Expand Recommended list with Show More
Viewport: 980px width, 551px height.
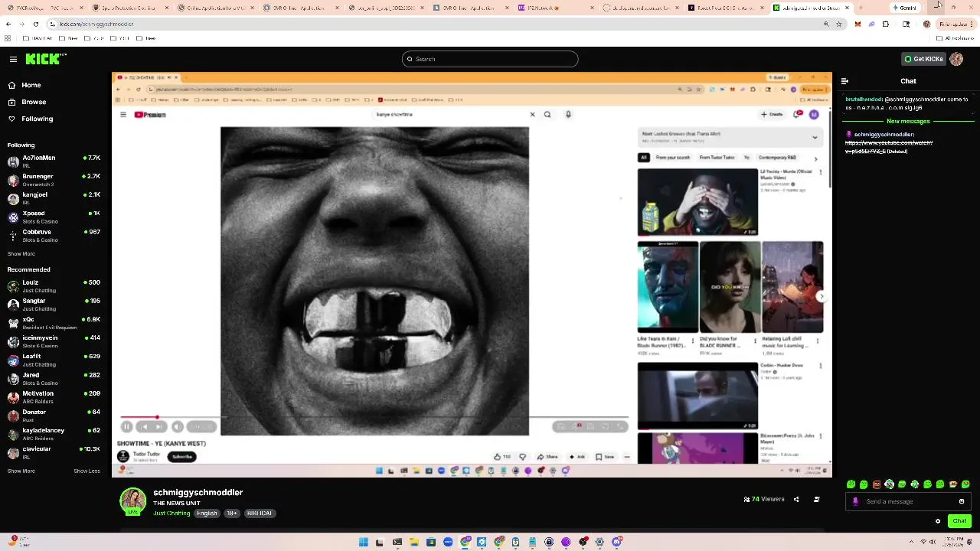coord(21,471)
